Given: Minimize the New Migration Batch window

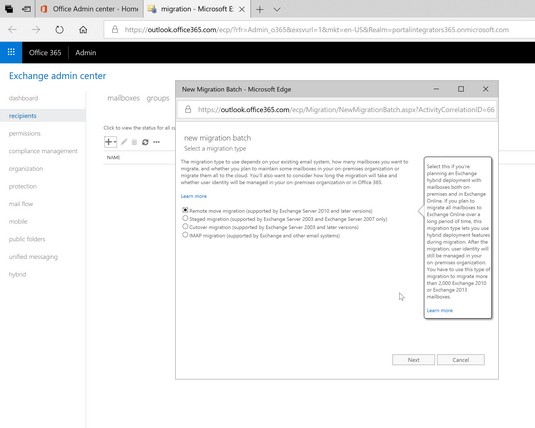Looking at the screenshot, I should click(436, 89).
